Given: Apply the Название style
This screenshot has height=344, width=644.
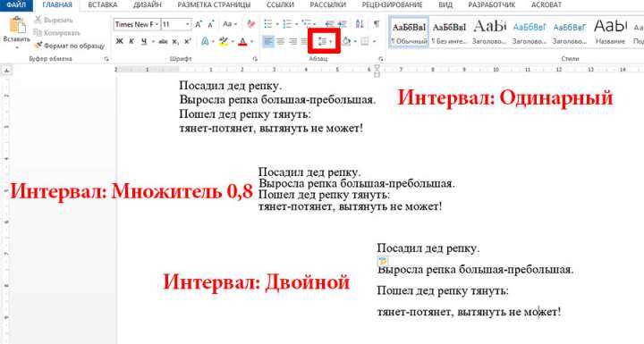Looking at the screenshot, I should coord(610,33).
